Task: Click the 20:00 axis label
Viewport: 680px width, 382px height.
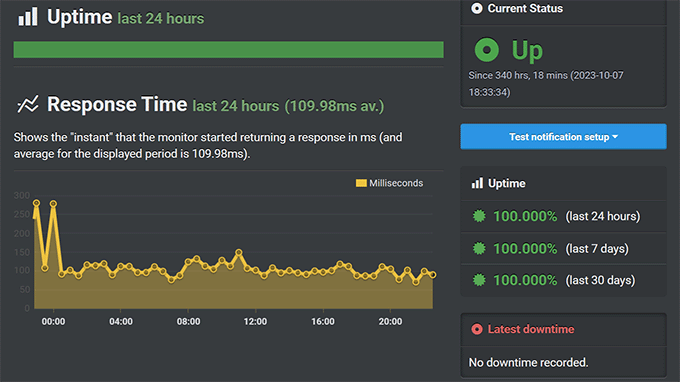Action: (390, 321)
